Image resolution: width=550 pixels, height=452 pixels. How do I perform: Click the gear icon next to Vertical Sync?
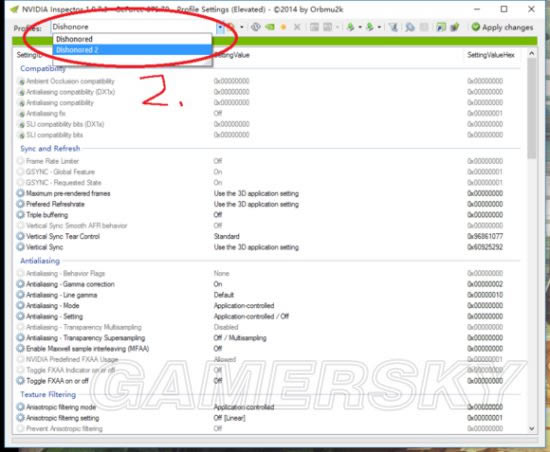coord(20,247)
